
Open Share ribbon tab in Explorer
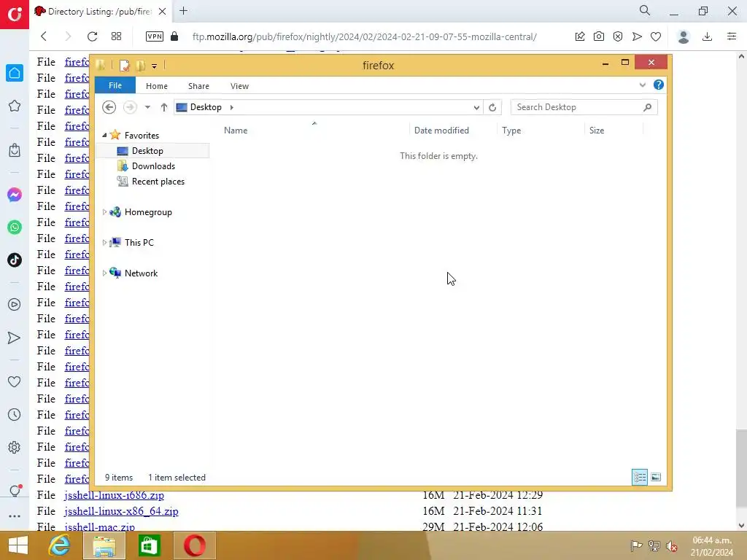click(198, 86)
